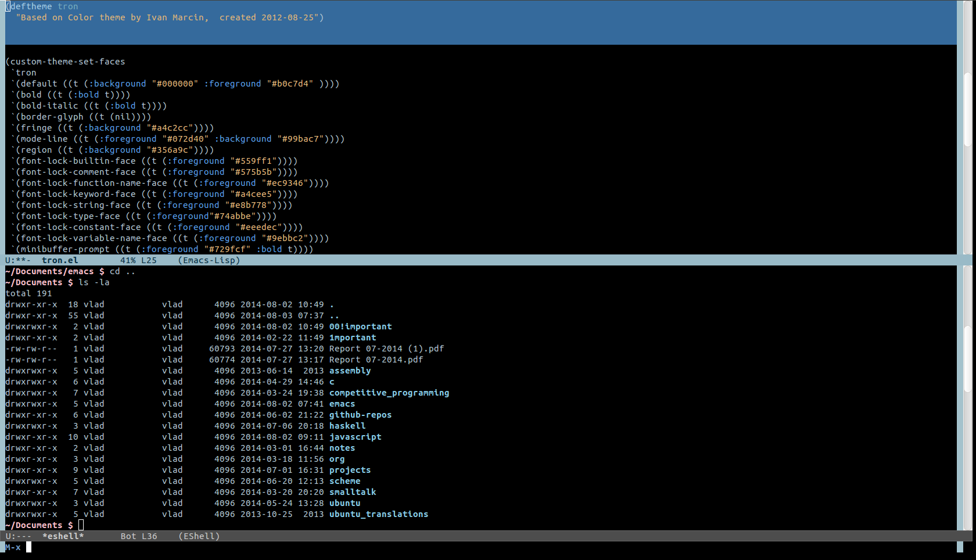
Task: Click the L36 line number in eshell mode line
Action: (x=149, y=536)
